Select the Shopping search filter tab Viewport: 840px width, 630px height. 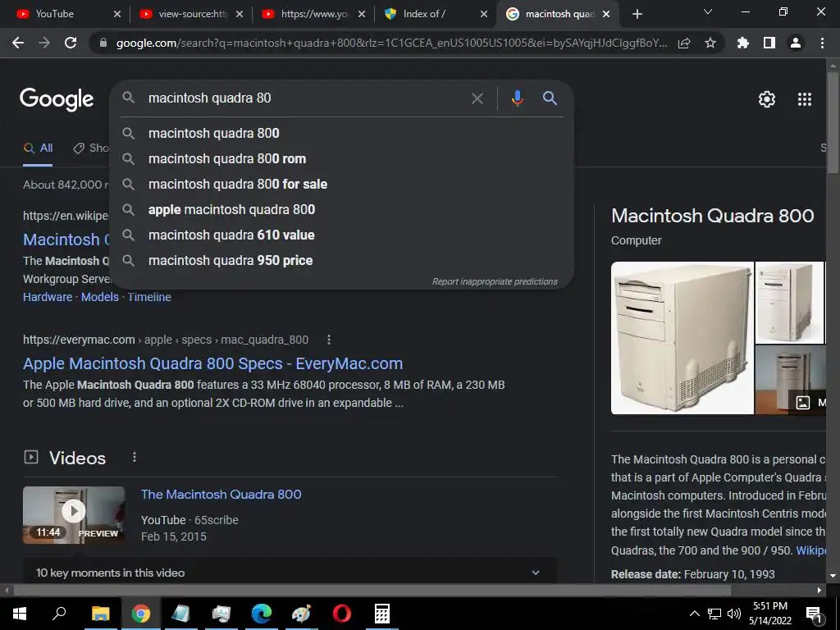pos(91,148)
